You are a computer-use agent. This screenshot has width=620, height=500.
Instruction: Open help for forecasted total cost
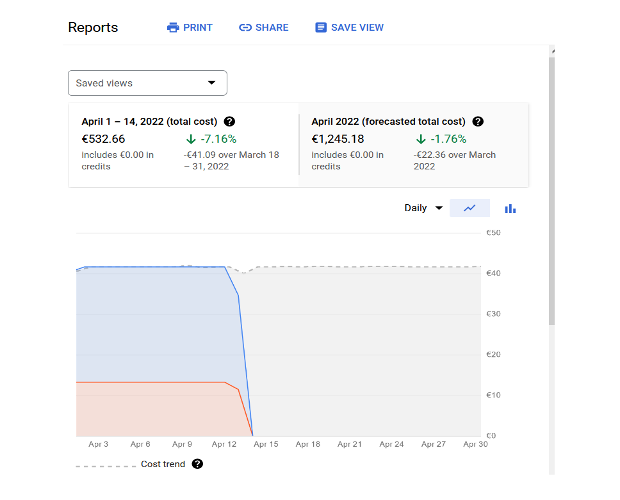pos(478,121)
